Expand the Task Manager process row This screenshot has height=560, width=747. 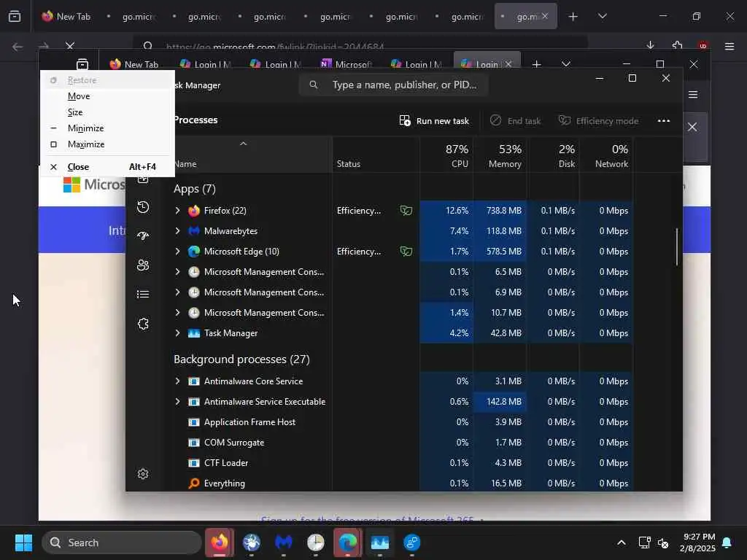(x=178, y=333)
